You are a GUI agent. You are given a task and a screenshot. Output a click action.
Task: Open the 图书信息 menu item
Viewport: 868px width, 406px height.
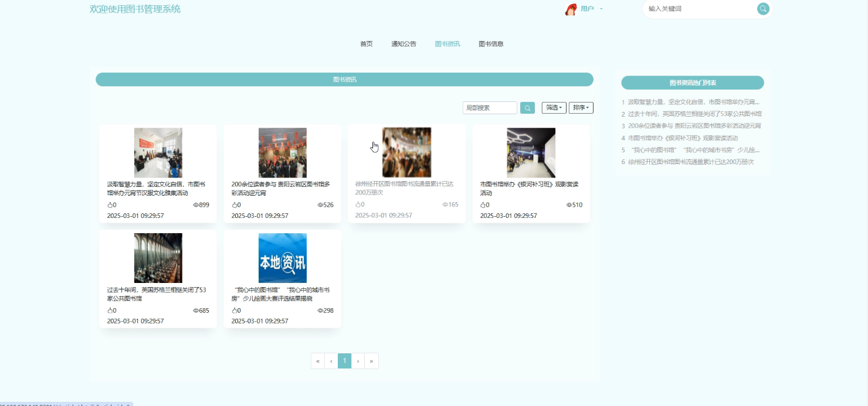coord(491,44)
